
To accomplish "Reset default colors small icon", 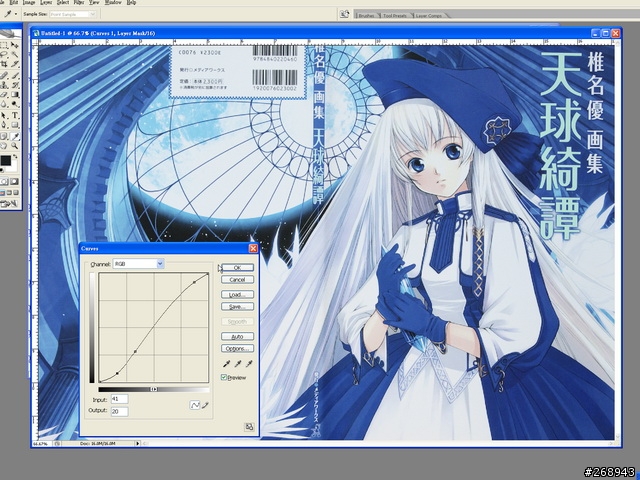I will click(x=2, y=170).
